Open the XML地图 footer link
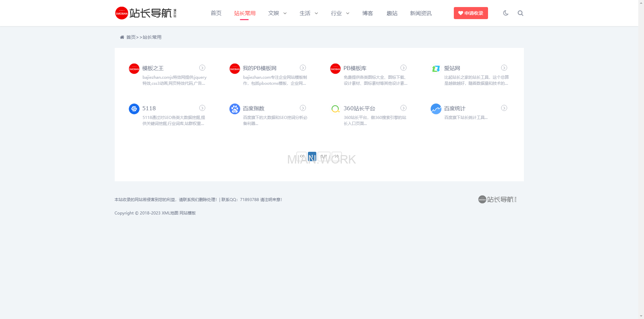 pyautogui.click(x=170, y=213)
